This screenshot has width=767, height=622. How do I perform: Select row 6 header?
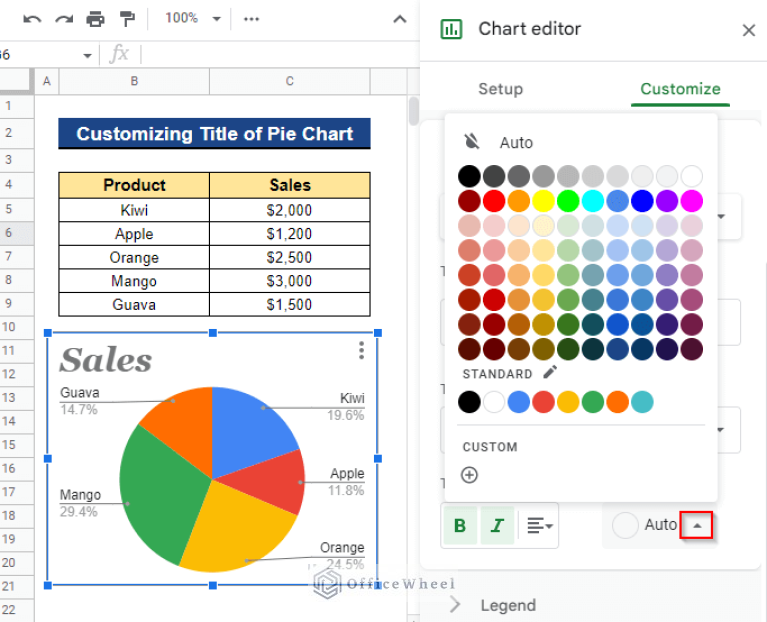(x=16, y=233)
